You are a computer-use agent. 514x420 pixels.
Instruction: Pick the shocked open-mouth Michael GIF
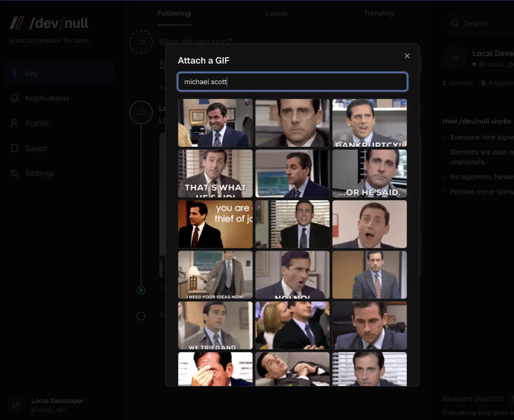[369, 224]
